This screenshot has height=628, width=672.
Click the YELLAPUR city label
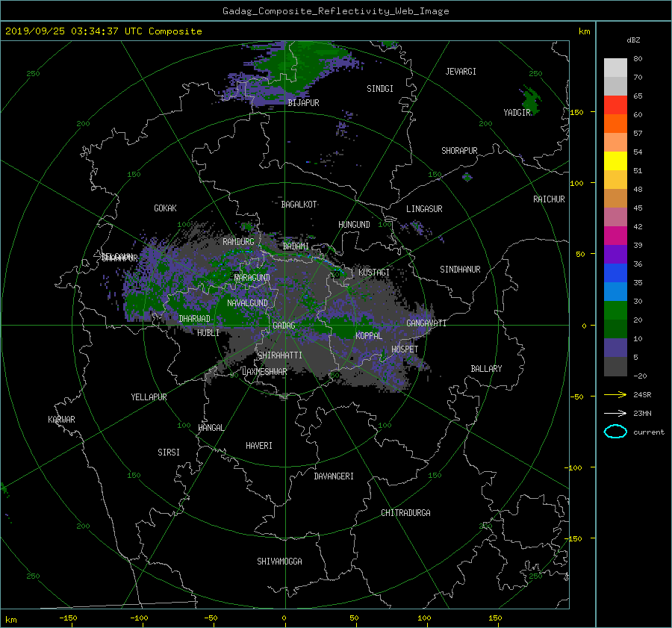(149, 397)
